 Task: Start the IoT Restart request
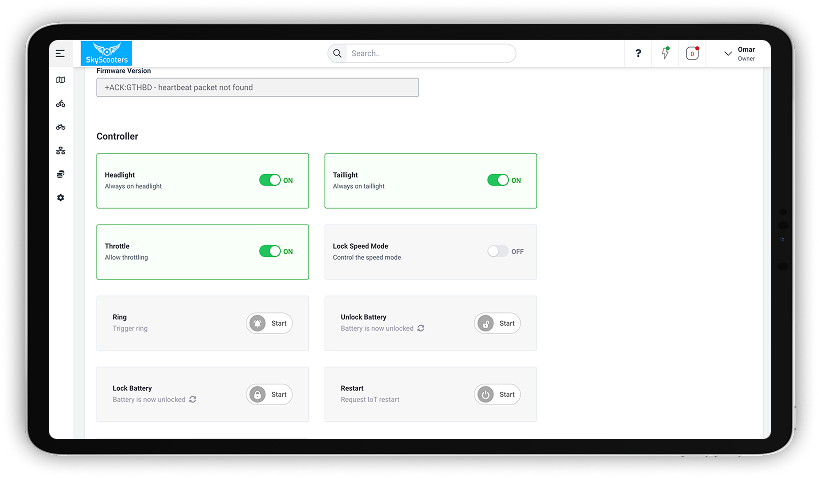point(497,394)
